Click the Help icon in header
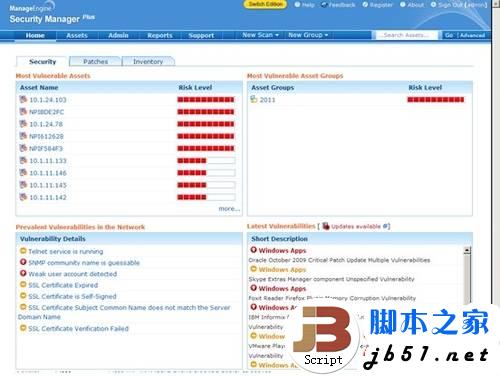The width and height of the screenshot is (500, 376). click(297, 5)
